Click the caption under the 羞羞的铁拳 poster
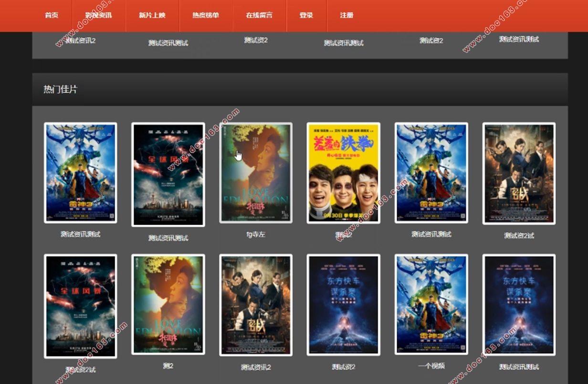588x384 pixels. 344,234
